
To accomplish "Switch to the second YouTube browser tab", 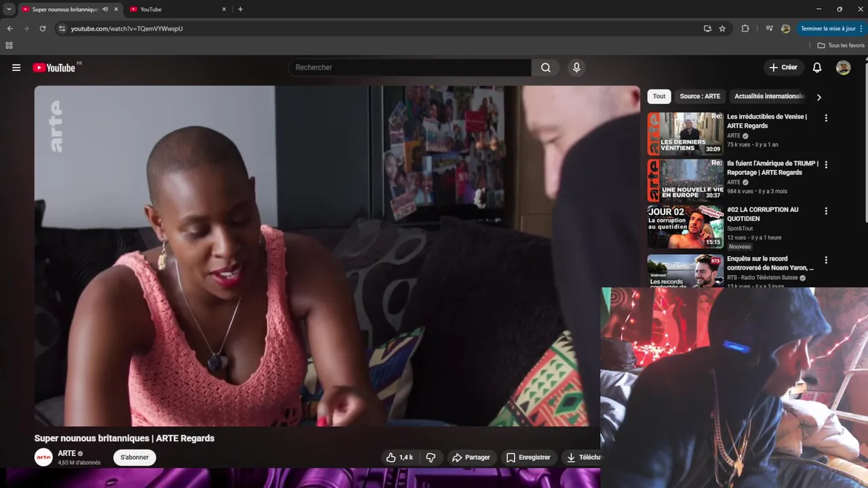I will [176, 9].
